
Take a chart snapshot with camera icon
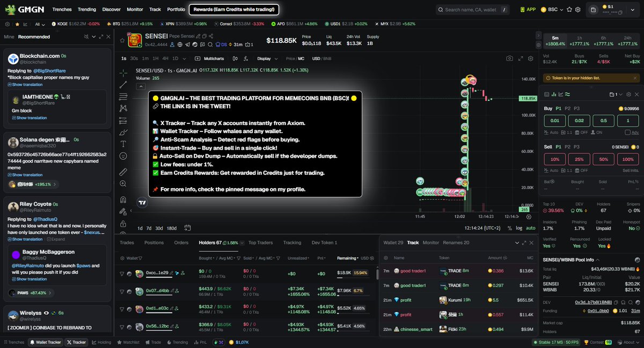click(x=509, y=58)
